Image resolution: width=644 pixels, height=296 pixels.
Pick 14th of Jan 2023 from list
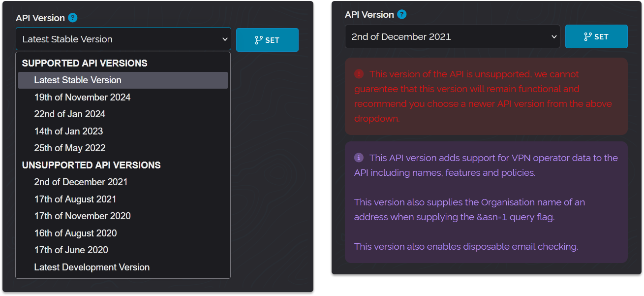point(68,132)
